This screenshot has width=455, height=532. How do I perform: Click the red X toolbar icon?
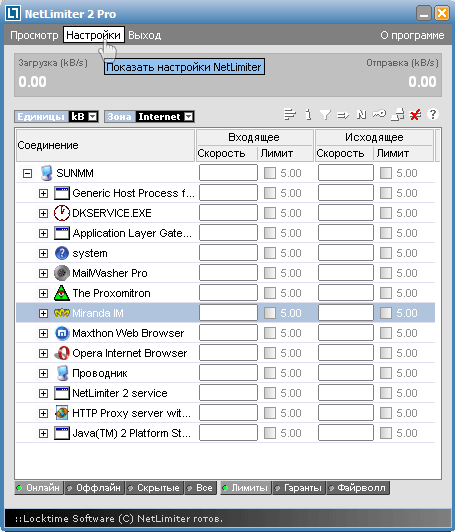(415, 115)
